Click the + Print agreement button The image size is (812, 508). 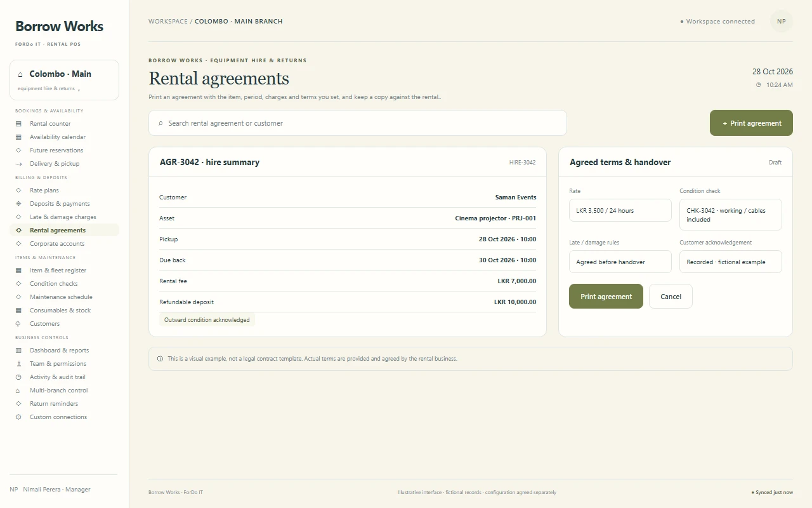(751, 123)
